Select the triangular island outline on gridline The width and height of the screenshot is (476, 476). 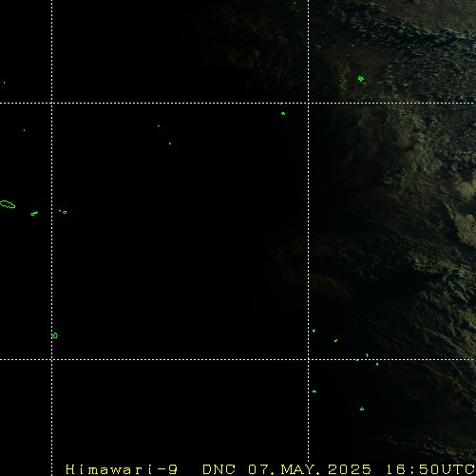pyautogui.click(x=54, y=335)
